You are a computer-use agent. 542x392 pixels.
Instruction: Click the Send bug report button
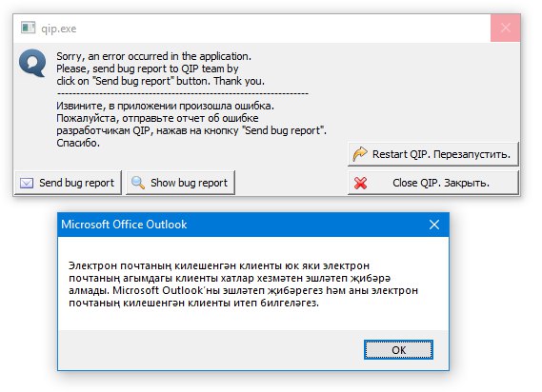click(68, 183)
